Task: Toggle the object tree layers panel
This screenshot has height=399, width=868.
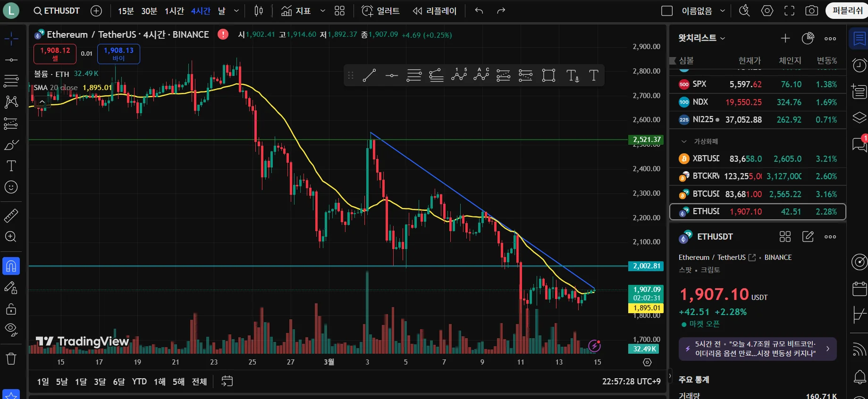Action: pyautogui.click(x=860, y=117)
